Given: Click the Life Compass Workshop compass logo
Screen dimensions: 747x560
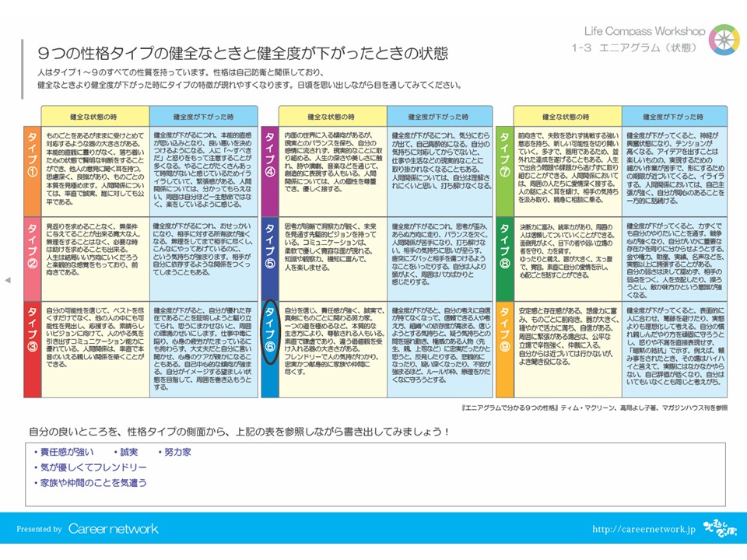Looking at the screenshot, I should tap(724, 39).
